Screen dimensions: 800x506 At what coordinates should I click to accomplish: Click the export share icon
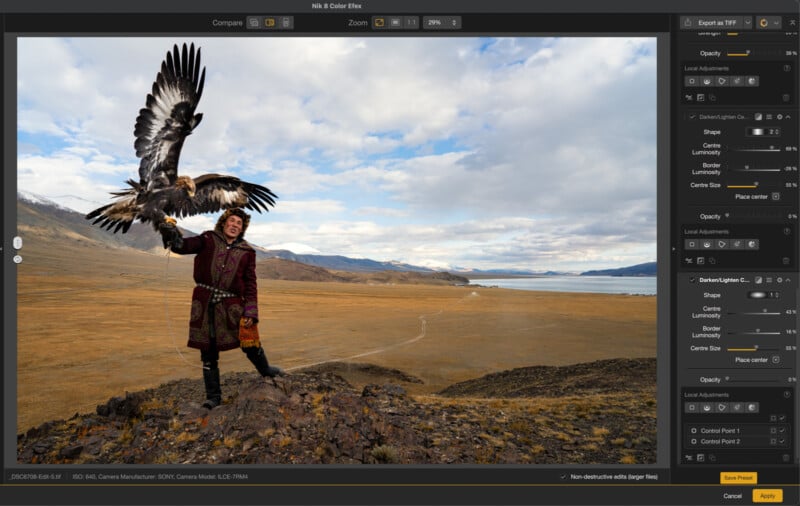[688, 22]
